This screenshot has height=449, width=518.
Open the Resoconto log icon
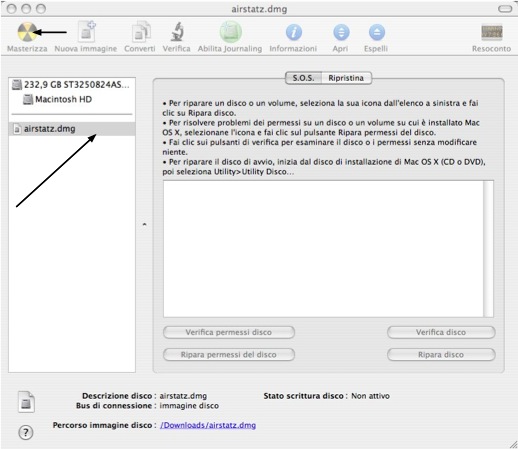pos(492,32)
